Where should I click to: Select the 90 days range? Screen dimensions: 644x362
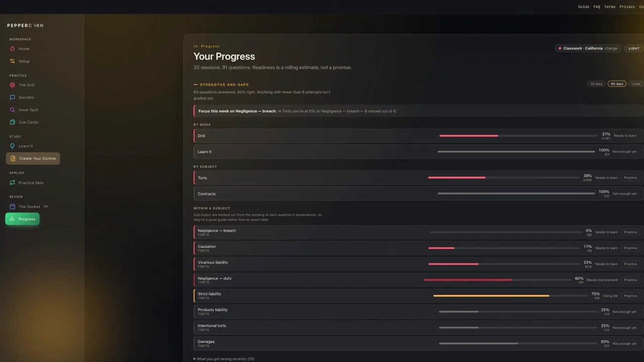click(617, 84)
